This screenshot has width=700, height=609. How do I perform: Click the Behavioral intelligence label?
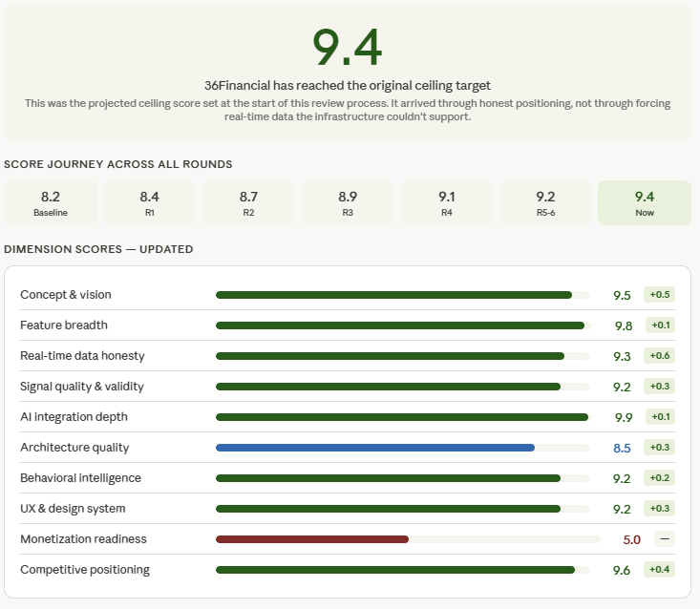80,478
